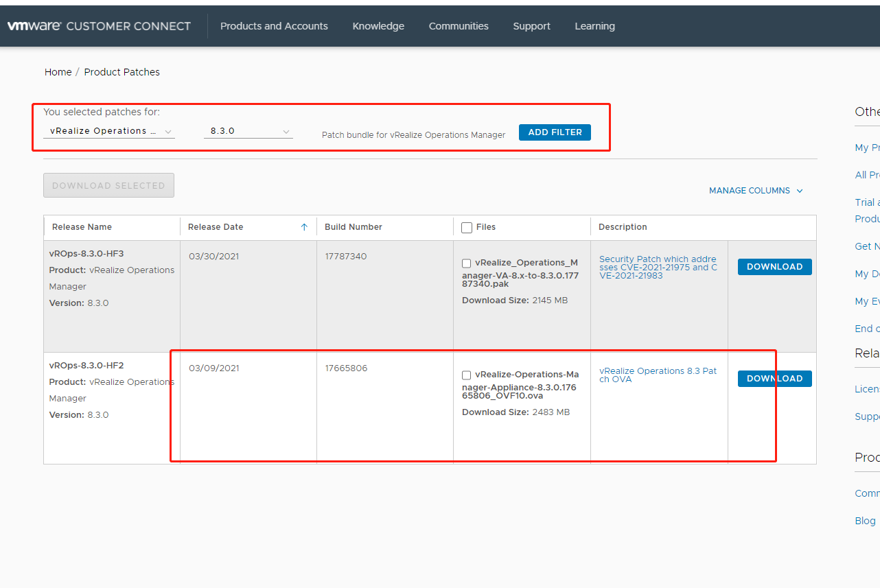This screenshot has height=588, width=880.
Task: Click build number 17787340
Action: click(346, 257)
